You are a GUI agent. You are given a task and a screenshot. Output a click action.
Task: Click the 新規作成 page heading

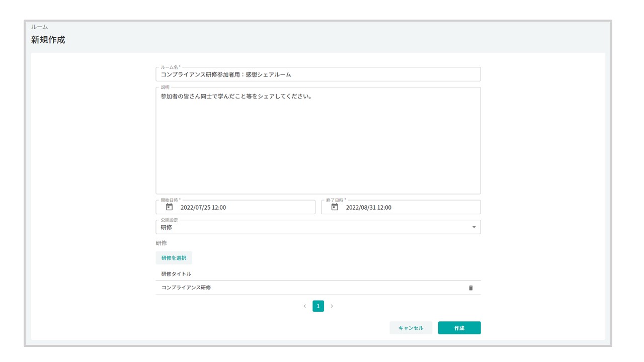(48, 40)
